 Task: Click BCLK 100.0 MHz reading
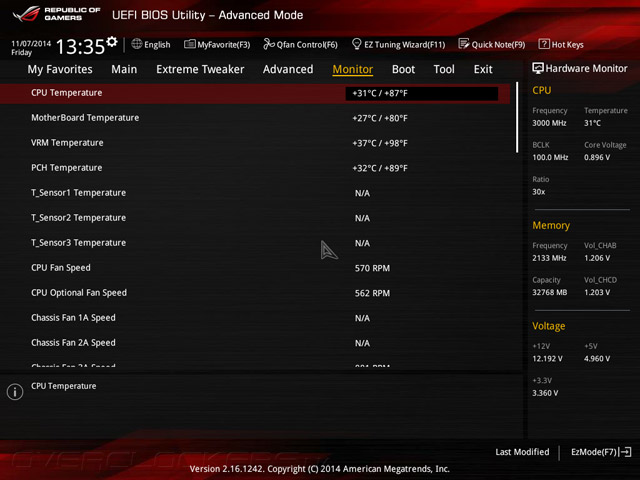(x=550, y=157)
